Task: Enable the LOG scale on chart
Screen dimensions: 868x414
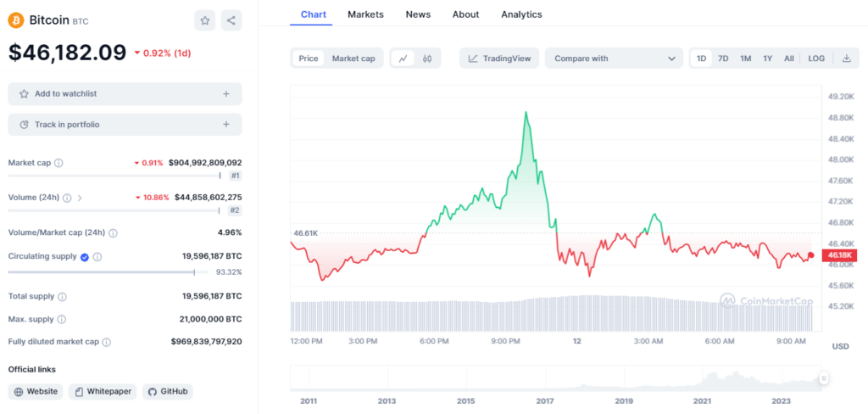Action: [815, 59]
